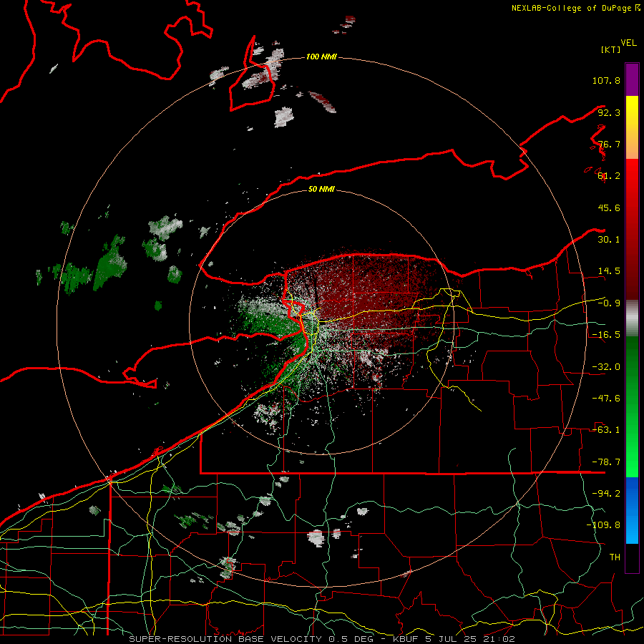Click the 100 NMI range ring label
Image resolution: width=644 pixels, height=644 pixels.
tap(321, 57)
